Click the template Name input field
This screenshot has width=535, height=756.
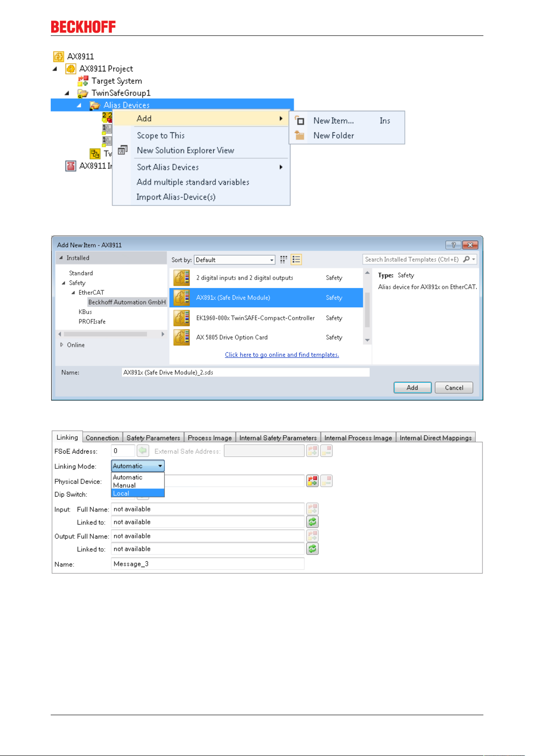246,372
